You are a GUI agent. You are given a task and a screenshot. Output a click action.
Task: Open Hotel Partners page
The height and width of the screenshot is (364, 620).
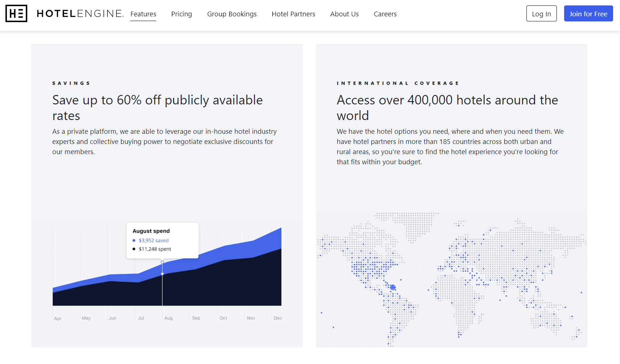pos(293,14)
